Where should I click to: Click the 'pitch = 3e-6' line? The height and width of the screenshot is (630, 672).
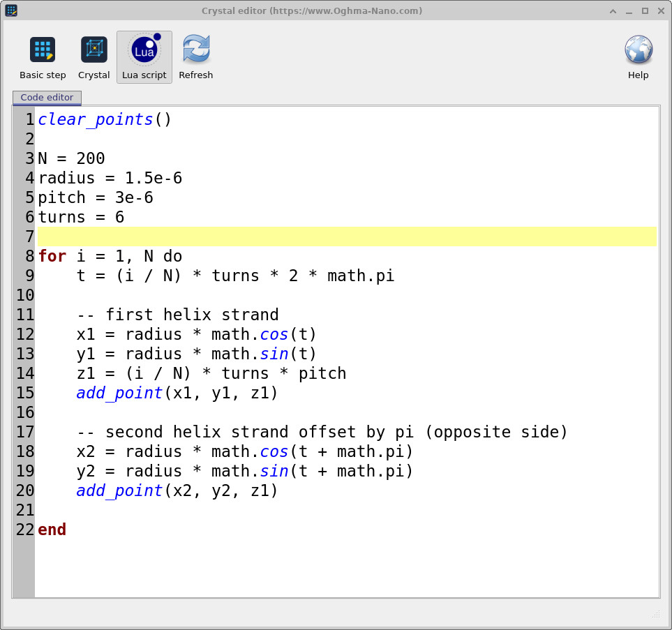(x=96, y=197)
